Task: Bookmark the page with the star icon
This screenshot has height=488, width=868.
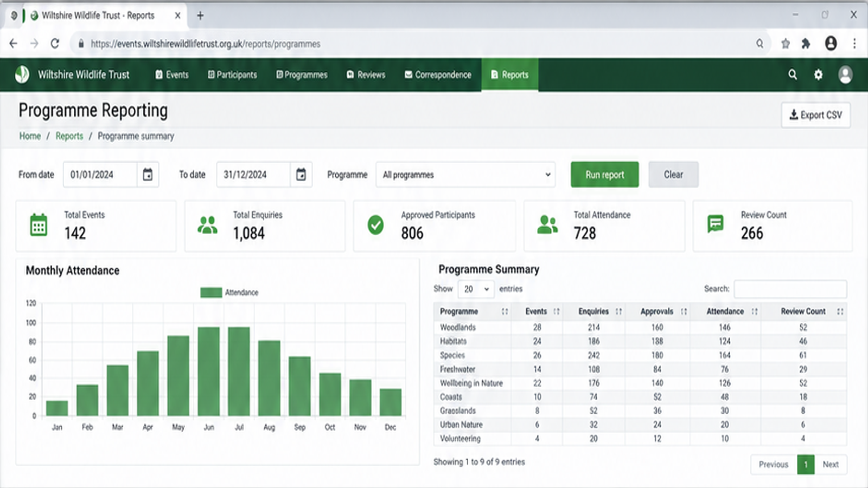Action: (x=785, y=43)
